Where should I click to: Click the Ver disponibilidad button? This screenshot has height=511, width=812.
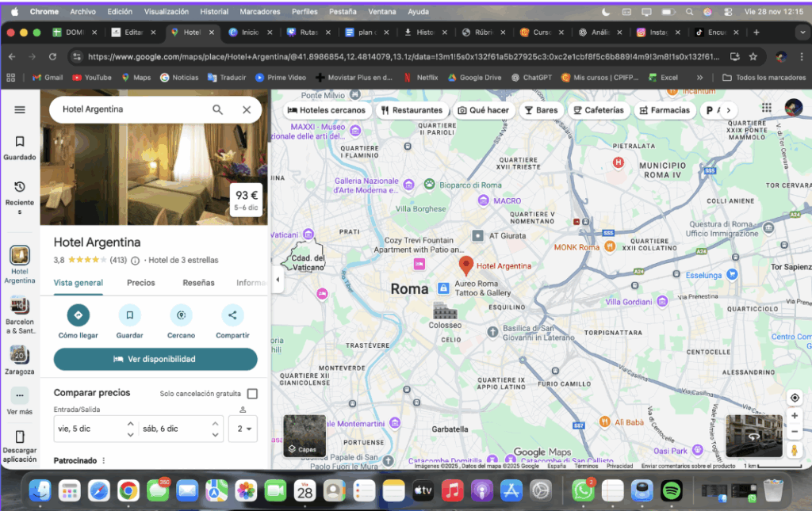coord(155,359)
